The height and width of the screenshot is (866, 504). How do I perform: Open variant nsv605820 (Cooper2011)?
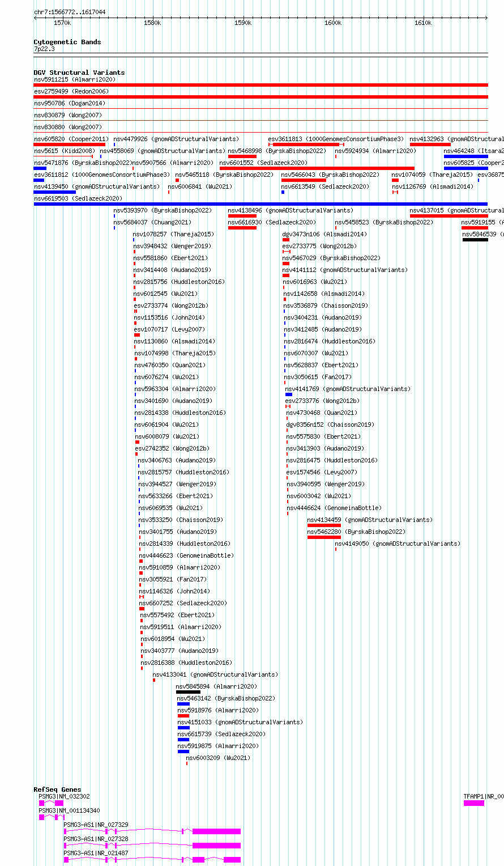(71, 139)
